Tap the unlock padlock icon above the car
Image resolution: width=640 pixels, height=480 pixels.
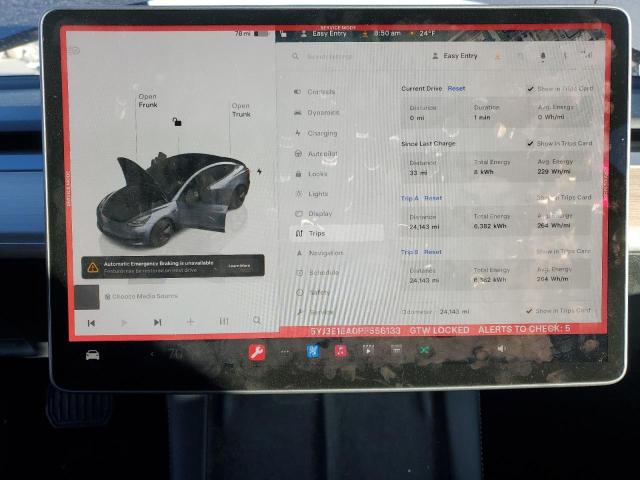[177, 122]
